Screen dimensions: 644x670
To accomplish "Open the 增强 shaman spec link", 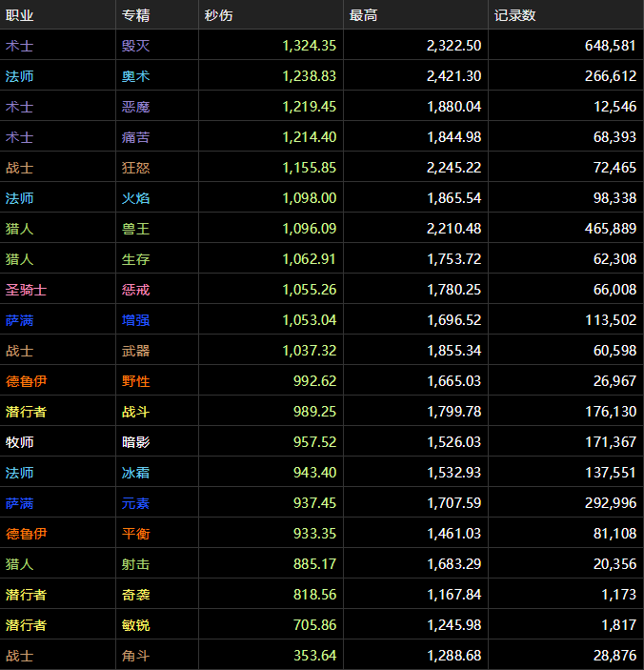I will [135, 320].
